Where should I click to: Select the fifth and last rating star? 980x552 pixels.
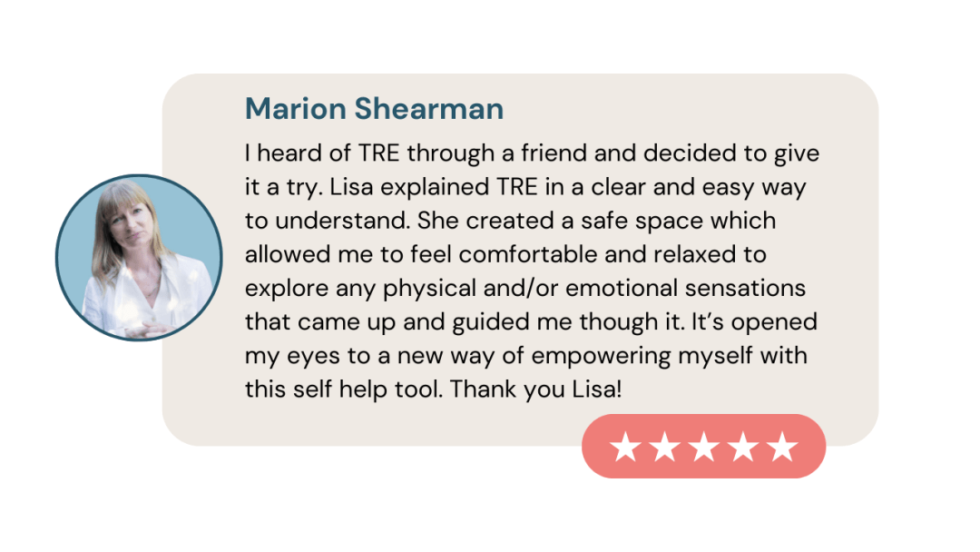tap(781, 447)
